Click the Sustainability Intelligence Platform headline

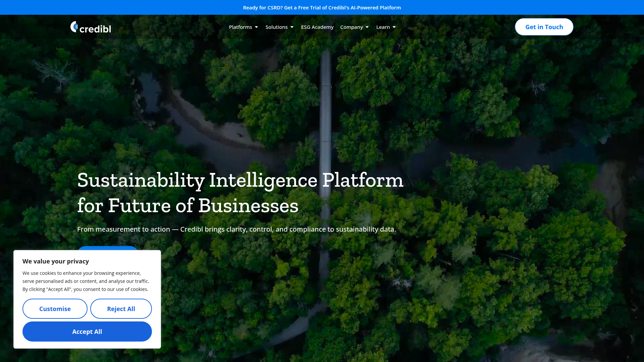pos(240,192)
